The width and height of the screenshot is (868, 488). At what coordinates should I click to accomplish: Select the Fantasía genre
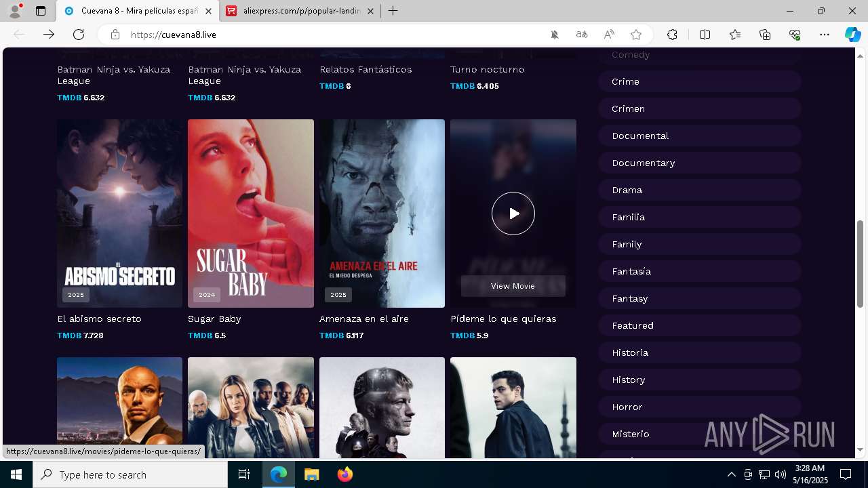(699, 271)
